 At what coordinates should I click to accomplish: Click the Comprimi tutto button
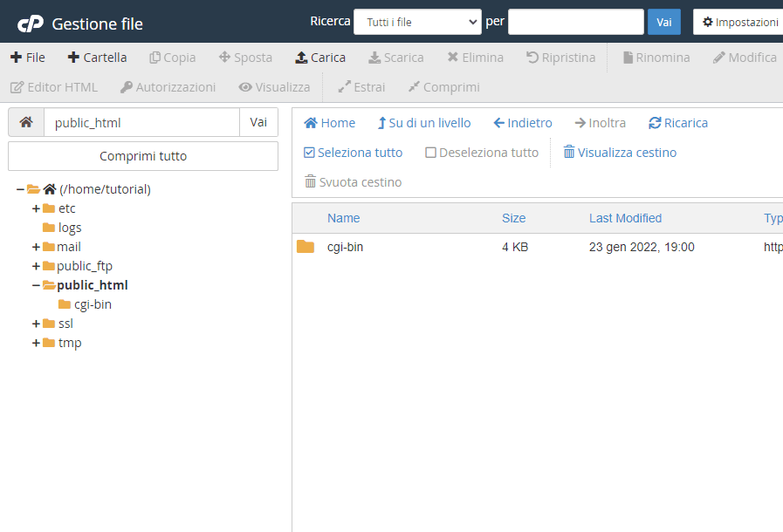(143, 156)
